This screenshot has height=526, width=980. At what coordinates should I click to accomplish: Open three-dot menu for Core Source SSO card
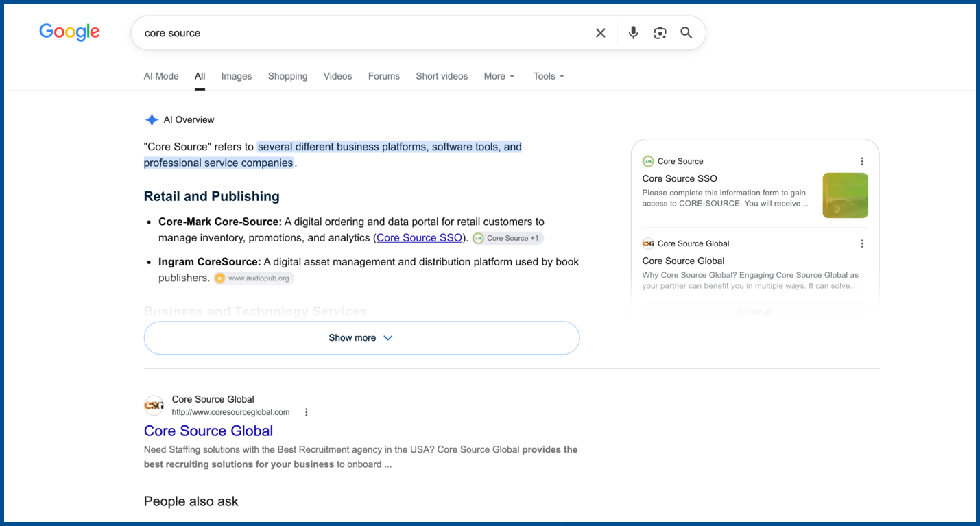coord(862,161)
